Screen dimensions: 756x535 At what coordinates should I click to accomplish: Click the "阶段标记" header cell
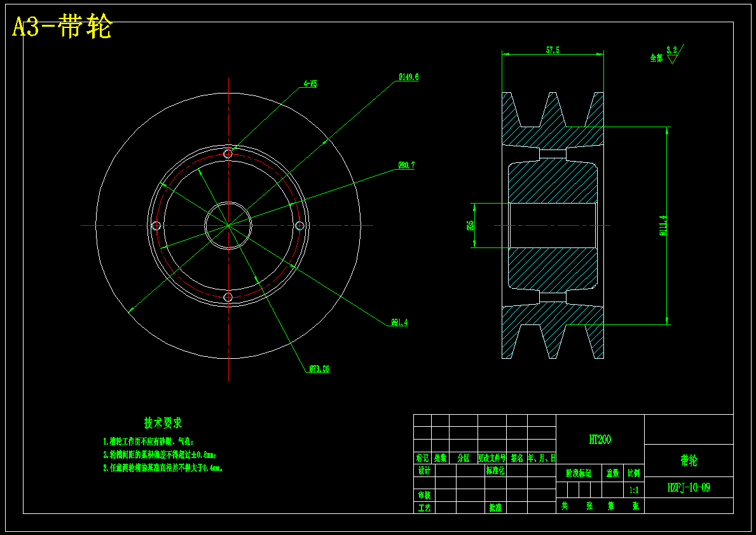coord(579,473)
